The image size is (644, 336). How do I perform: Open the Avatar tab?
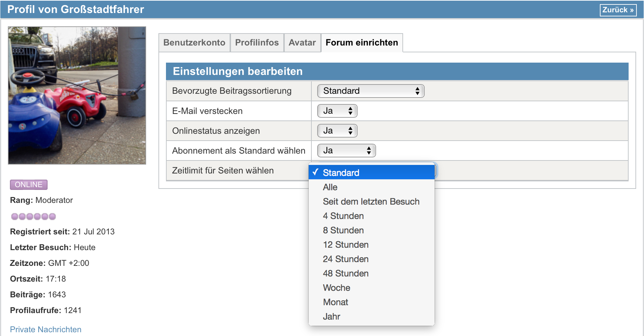(302, 43)
